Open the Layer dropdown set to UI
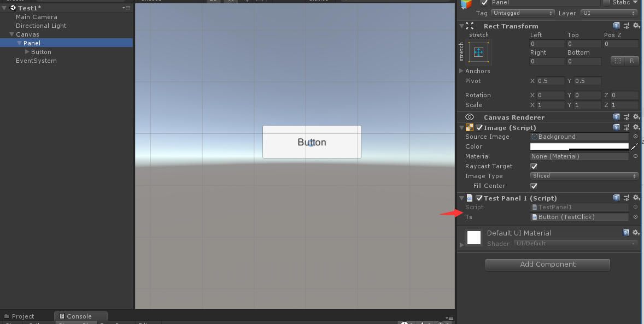The width and height of the screenshot is (644, 324). pyautogui.click(x=608, y=13)
